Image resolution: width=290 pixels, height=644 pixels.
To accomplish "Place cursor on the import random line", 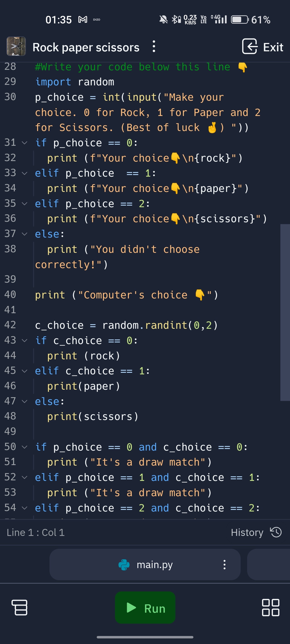I will click(x=75, y=82).
